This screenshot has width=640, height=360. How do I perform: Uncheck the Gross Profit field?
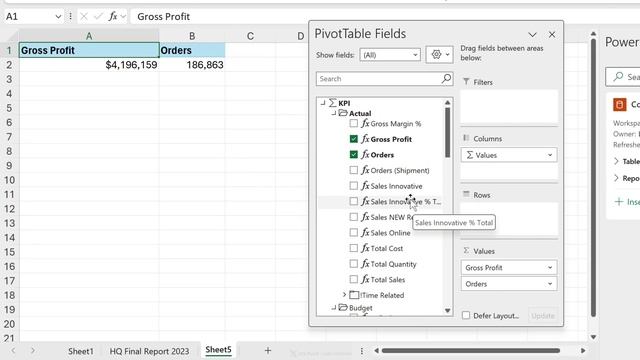click(x=353, y=139)
